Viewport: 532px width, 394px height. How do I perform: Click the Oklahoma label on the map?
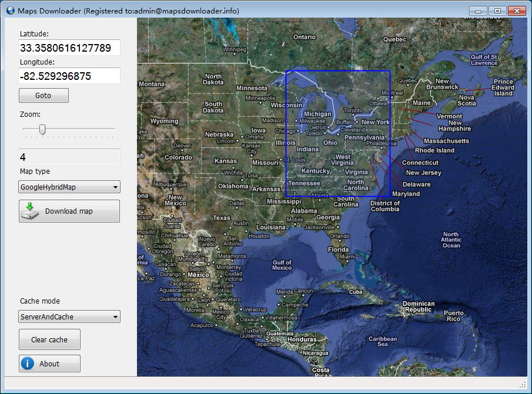233,186
